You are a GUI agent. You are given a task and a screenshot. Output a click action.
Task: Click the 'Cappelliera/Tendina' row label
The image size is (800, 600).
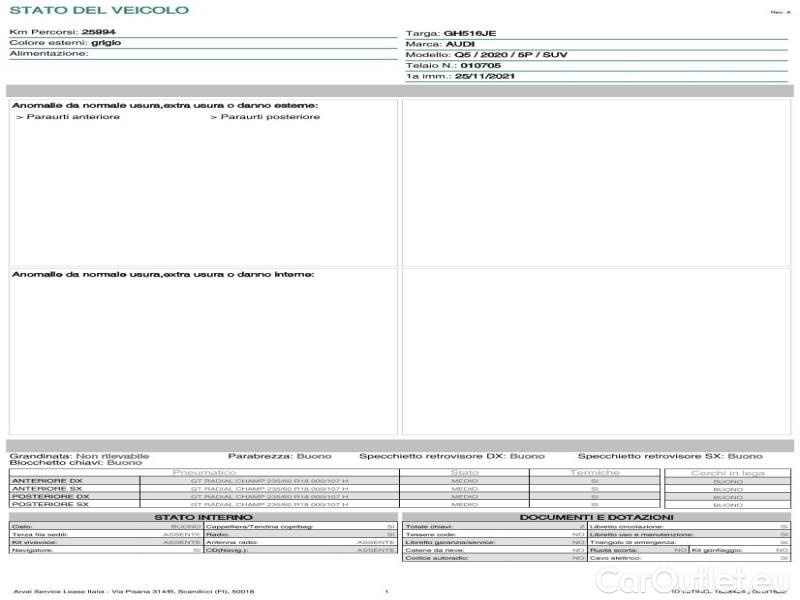pos(260,527)
